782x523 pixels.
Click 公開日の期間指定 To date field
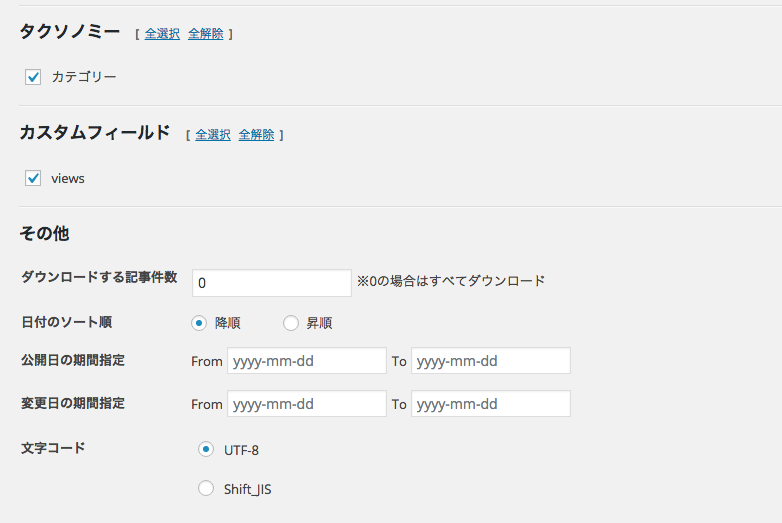[x=491, y=360]
